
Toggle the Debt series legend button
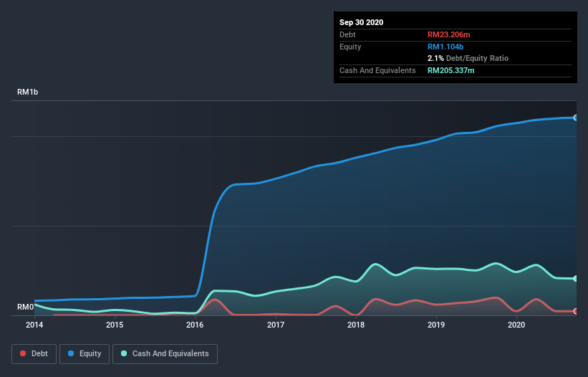click(x=34, y=354)
